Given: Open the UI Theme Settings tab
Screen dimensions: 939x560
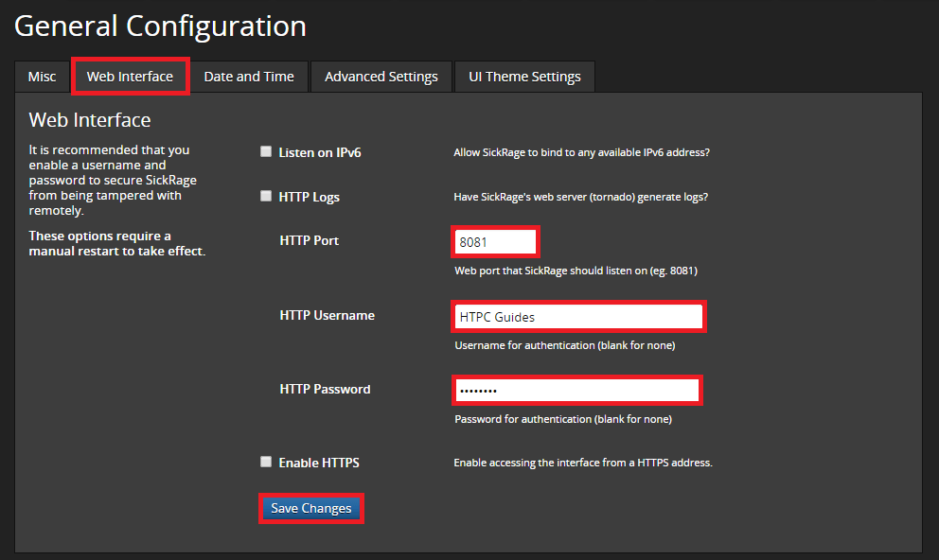Looking at the screenshot, I should [524, 77].
